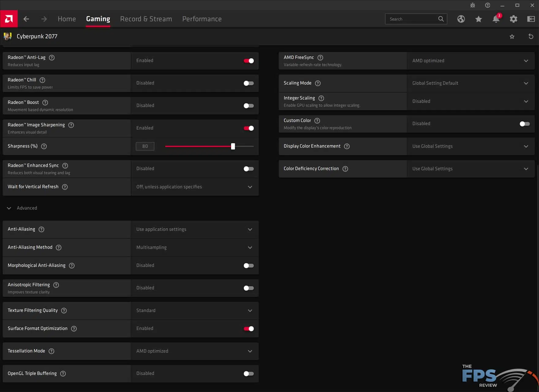
Task: Switch to the Performance tab
Action: (202, 19)
